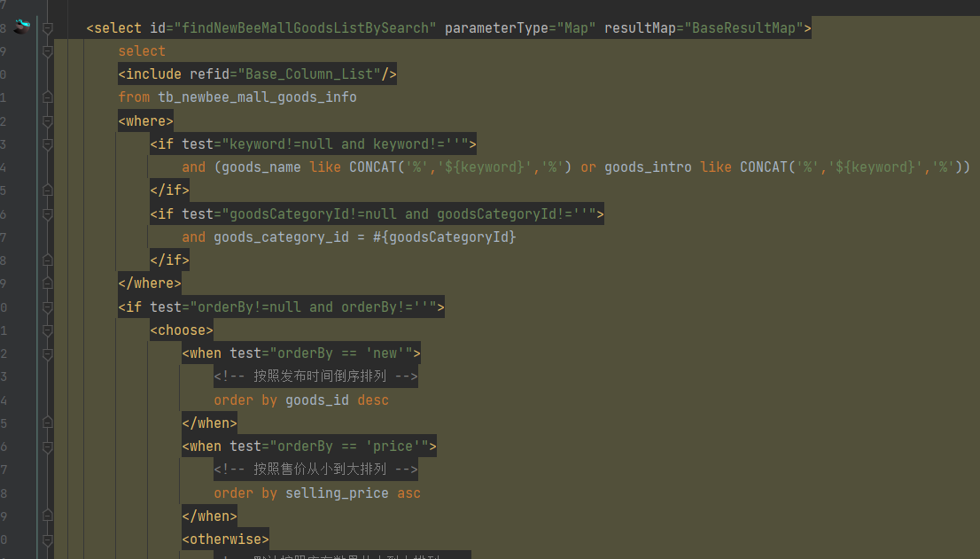
Task: Click goods_id in order by clause
Action: [317, 400]
